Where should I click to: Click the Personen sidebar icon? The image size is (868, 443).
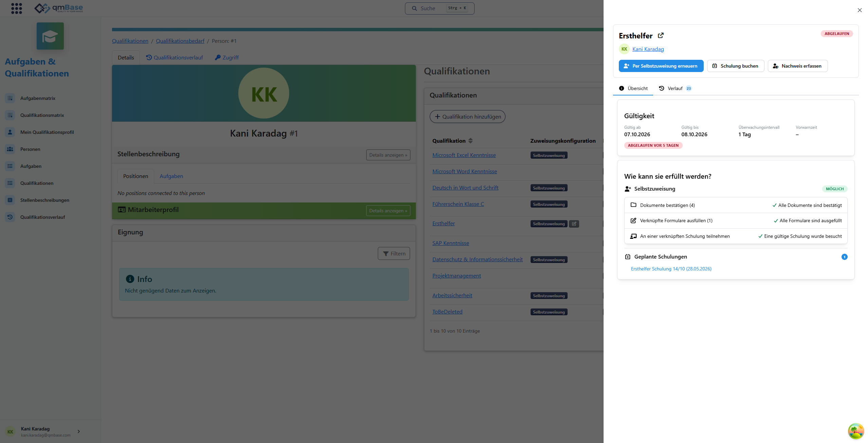click(10, 149)
